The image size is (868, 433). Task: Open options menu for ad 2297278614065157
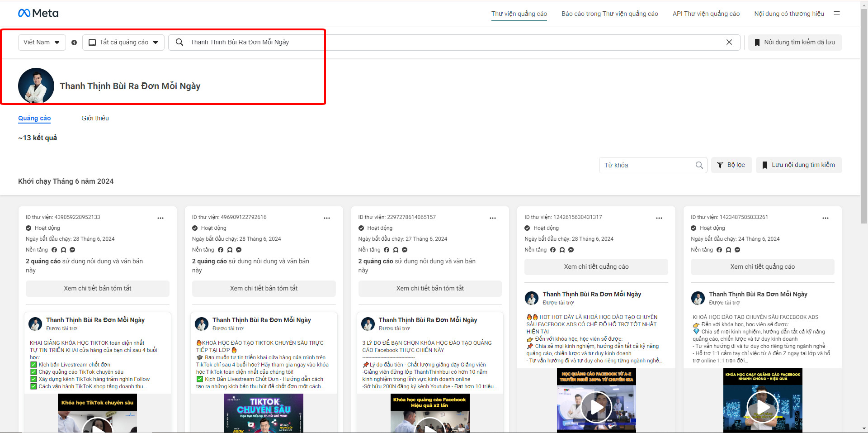tap(493, 218)
